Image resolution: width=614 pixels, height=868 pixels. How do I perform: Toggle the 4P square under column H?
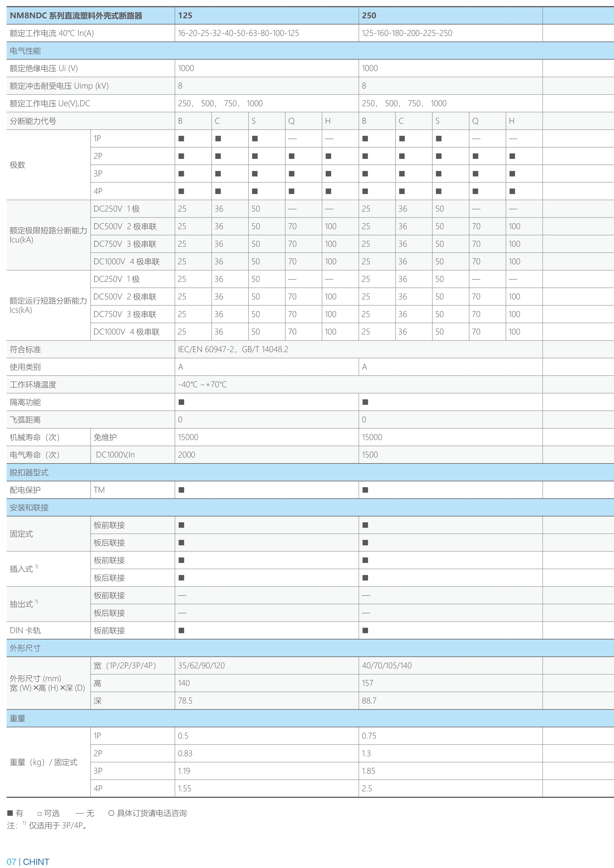point(329,191)
